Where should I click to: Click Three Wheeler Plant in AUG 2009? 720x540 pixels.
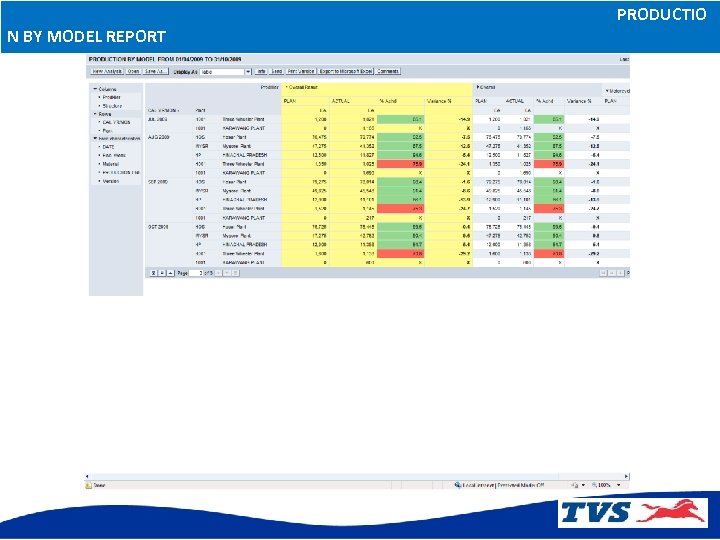click(x=243, y=164)
